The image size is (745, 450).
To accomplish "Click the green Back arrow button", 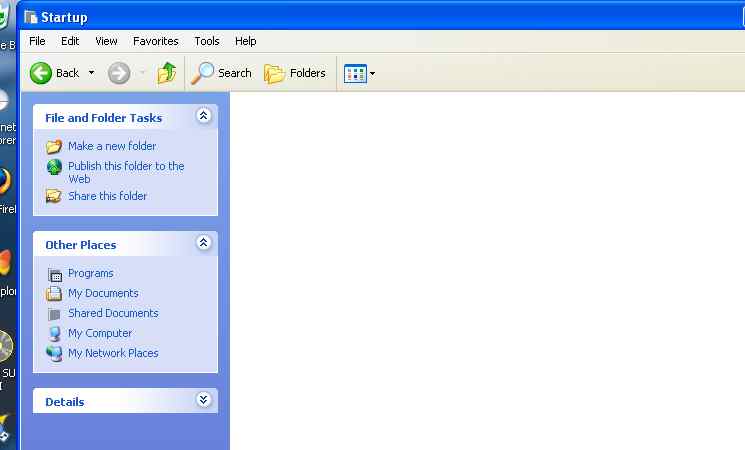I will [41, 73].
